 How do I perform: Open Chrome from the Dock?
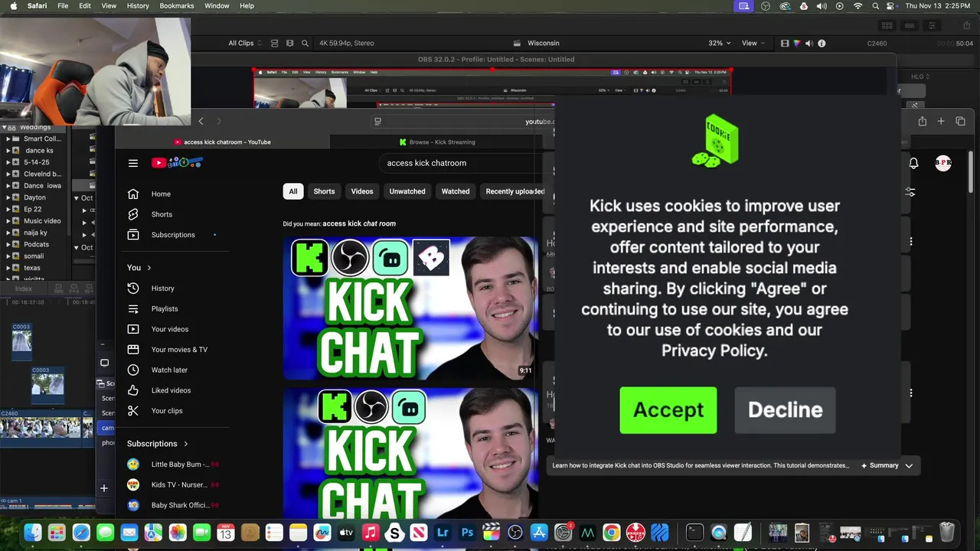(x=611, y=532)
